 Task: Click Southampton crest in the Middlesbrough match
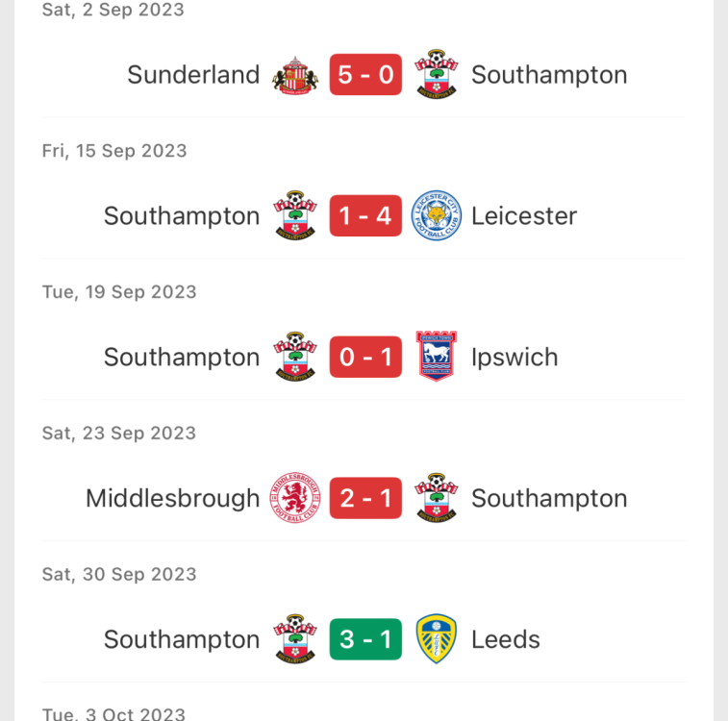pyautogui.click(x=437, y=498)
